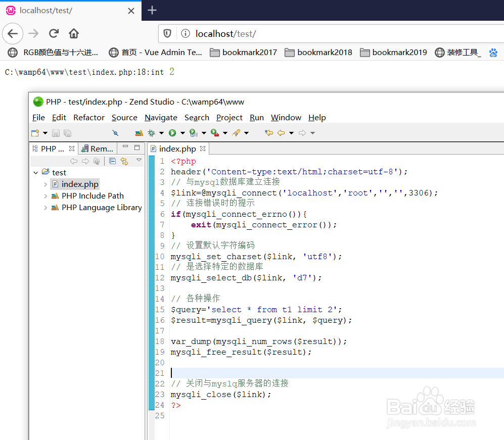The image size is (504, 440).
Task: Open the Debug dropdown arrow
Action: (162, 133)
